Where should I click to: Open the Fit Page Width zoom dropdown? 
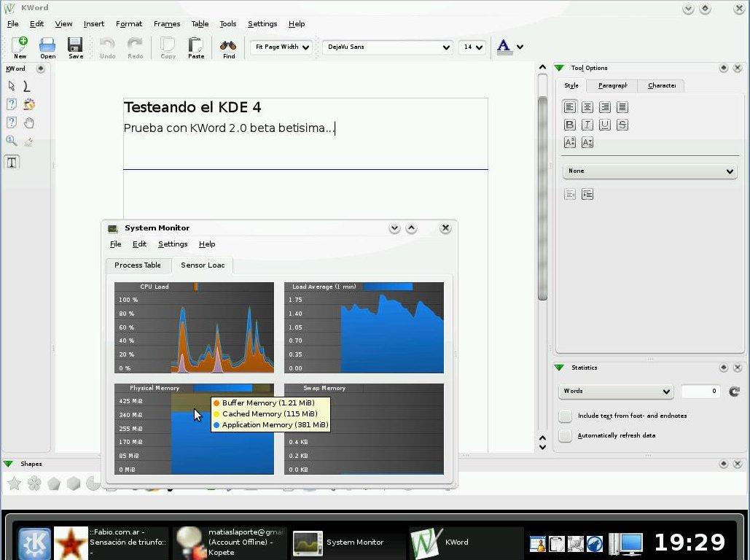click(x=282, y=47)
